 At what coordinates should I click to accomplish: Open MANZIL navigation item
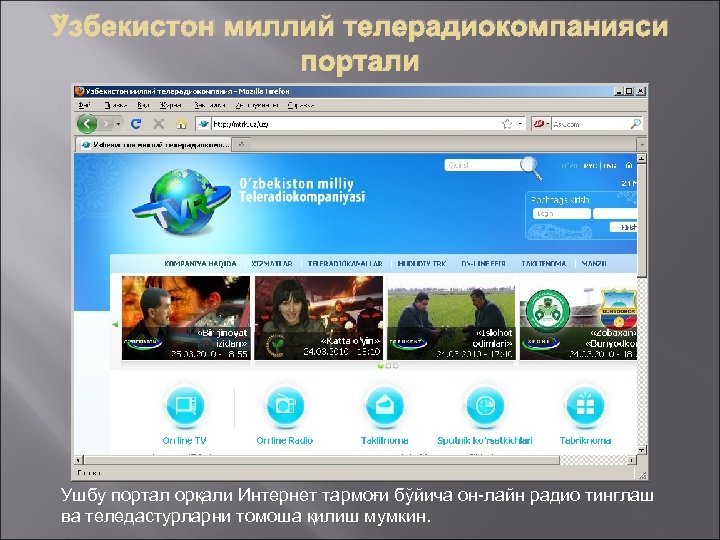[594, 264]
